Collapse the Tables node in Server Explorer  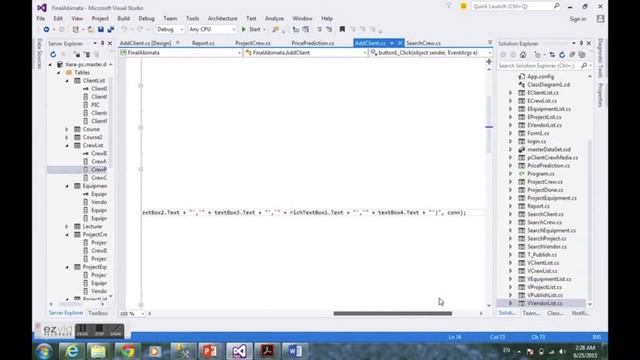[x=59, y=72]
